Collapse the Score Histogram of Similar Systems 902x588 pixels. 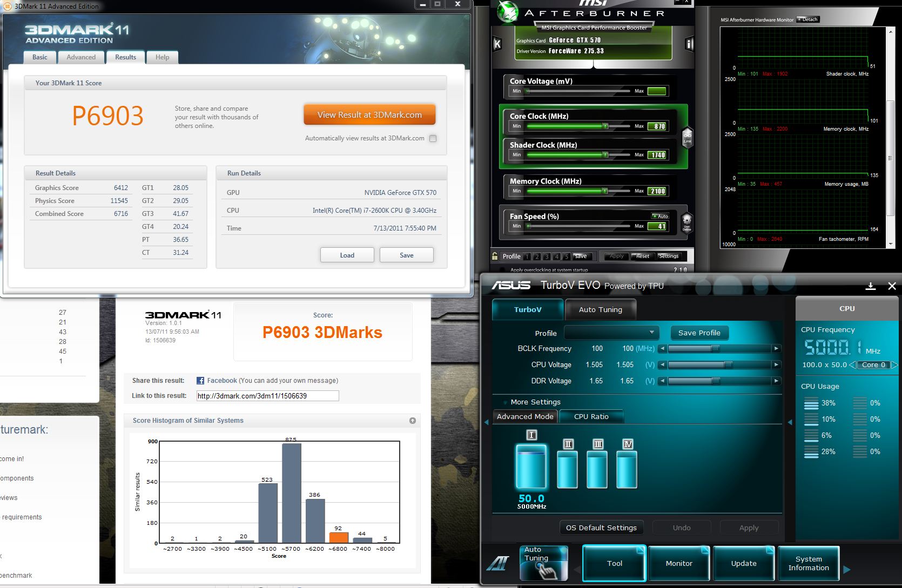(x=413, y=421)
